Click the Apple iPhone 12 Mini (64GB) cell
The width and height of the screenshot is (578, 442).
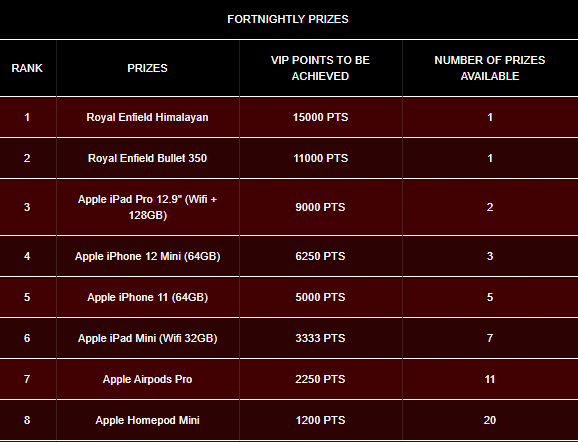click(x=147, y=256)
